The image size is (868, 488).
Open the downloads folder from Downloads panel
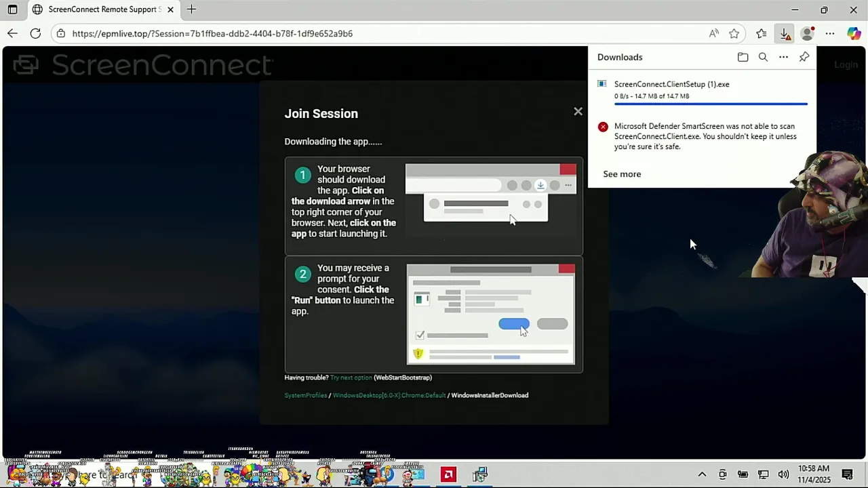(x=743, y=58)
